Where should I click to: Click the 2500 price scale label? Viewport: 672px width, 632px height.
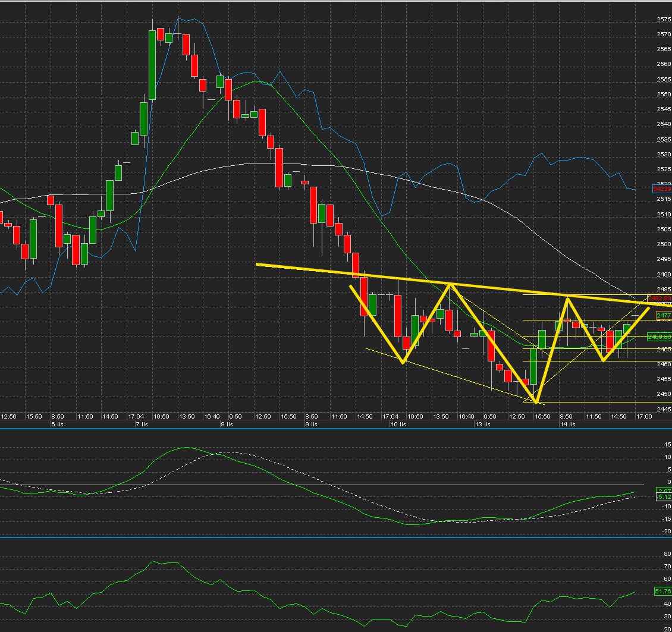point(664,244)
